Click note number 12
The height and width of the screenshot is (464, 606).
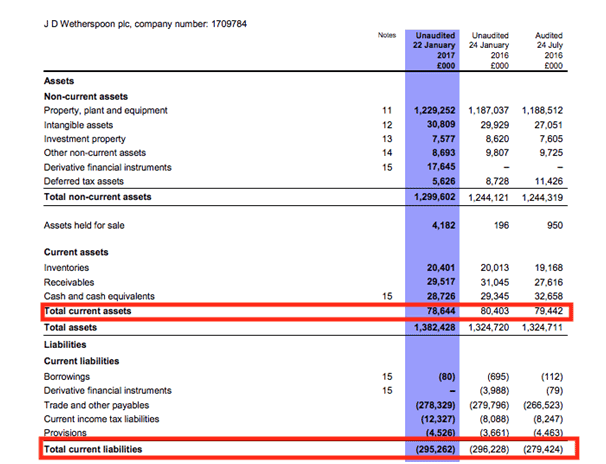click(387, 125)
